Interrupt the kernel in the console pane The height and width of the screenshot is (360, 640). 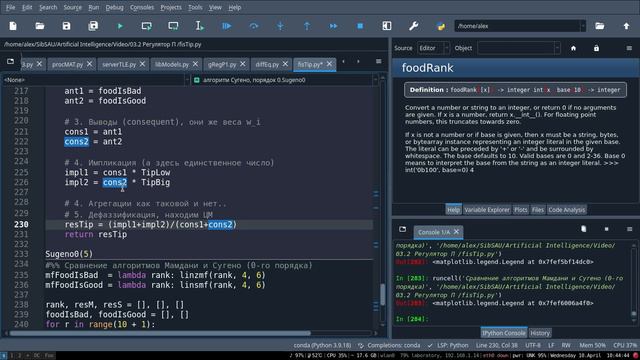(607, 229)
